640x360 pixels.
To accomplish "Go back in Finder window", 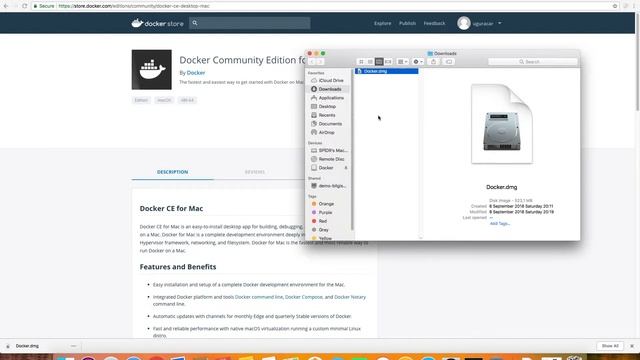I will (x=312, y=62).
